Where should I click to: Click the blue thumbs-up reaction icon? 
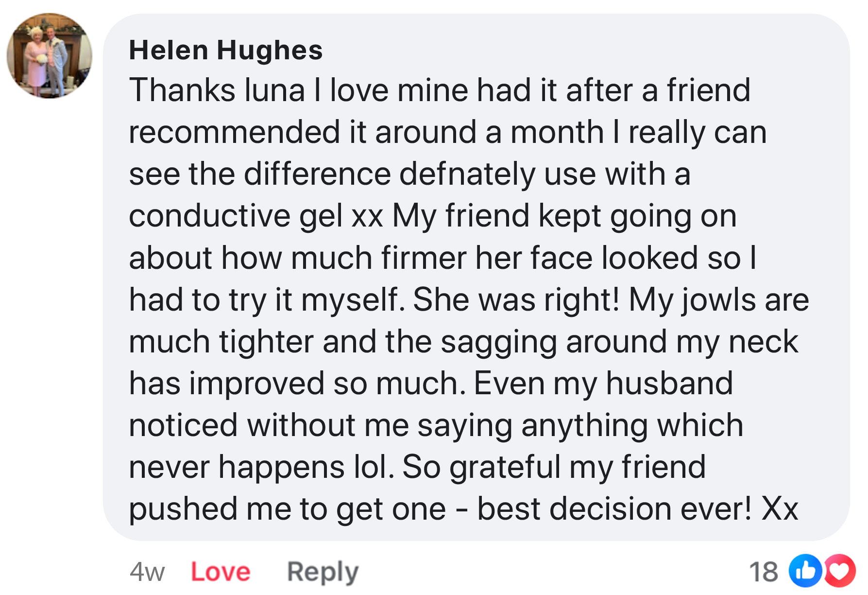click(805, 571)
